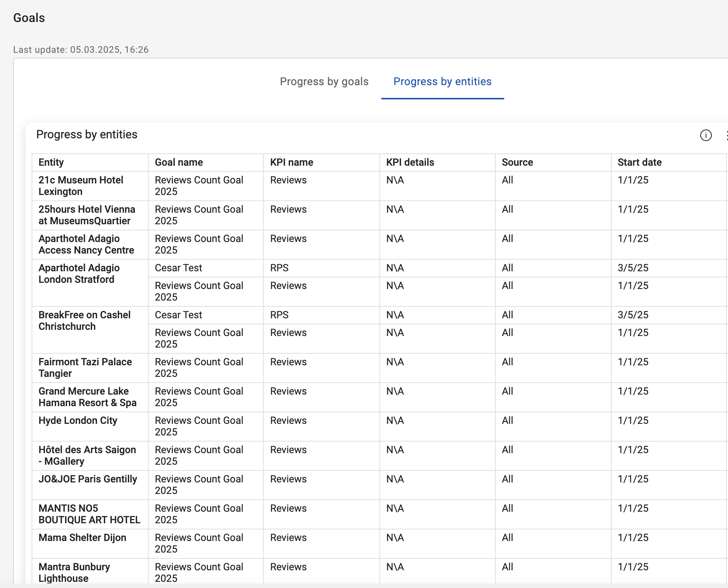Click Cesar Test goal for BreakFree on Cashel
728x588 pixels.
tap(178, 315)
